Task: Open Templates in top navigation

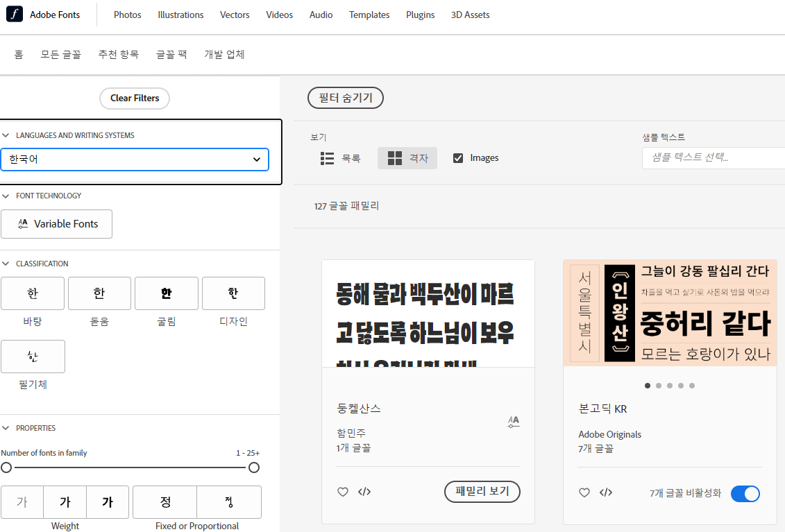Action: tap(369, 15)
